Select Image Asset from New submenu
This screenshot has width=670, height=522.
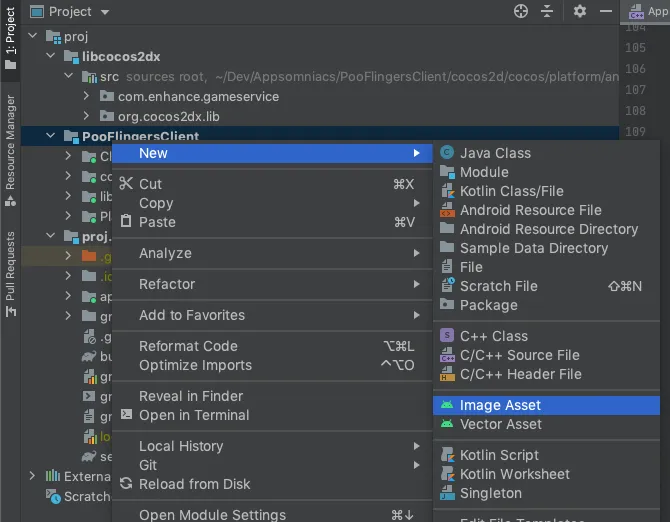click(x=500, y=405)
